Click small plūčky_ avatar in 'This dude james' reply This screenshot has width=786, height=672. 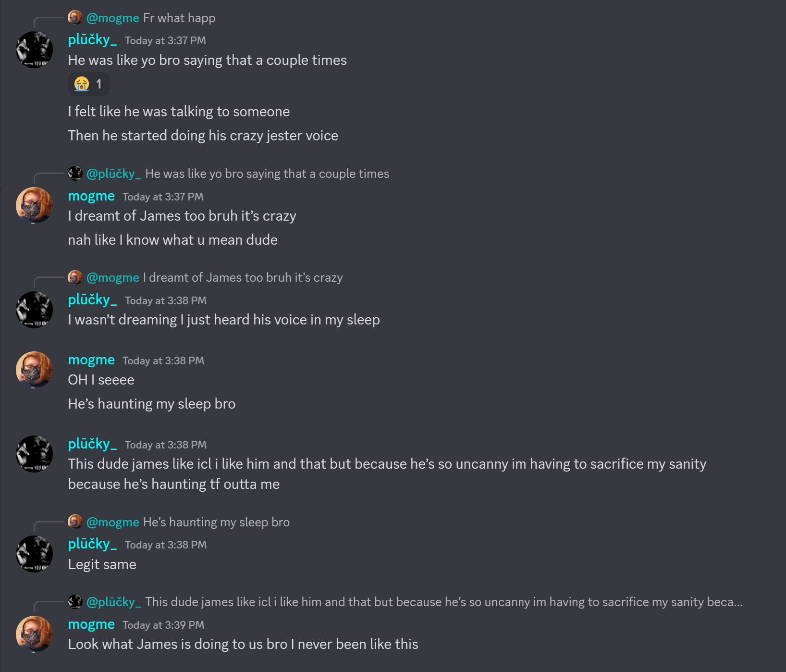[75, 601]
